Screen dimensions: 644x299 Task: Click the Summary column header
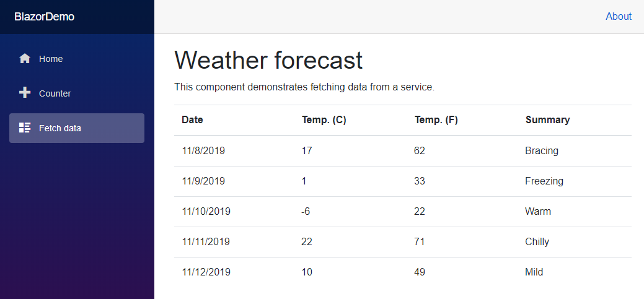pos(547,120)
